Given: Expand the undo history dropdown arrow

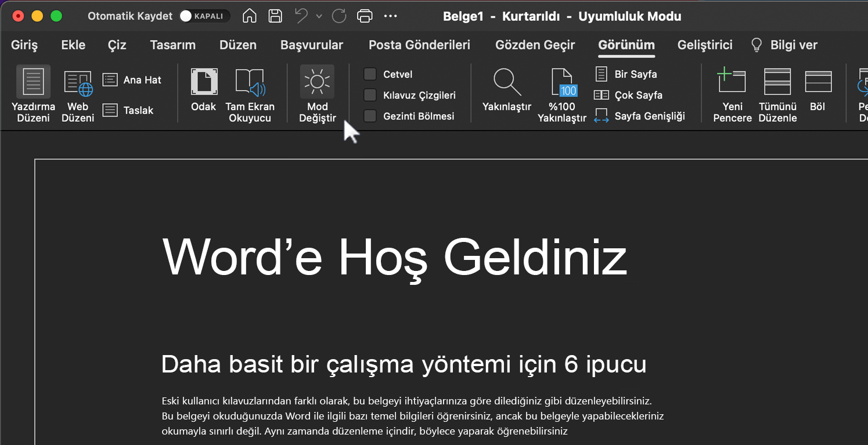Looking at the screenshot, I should click(319, 16).
